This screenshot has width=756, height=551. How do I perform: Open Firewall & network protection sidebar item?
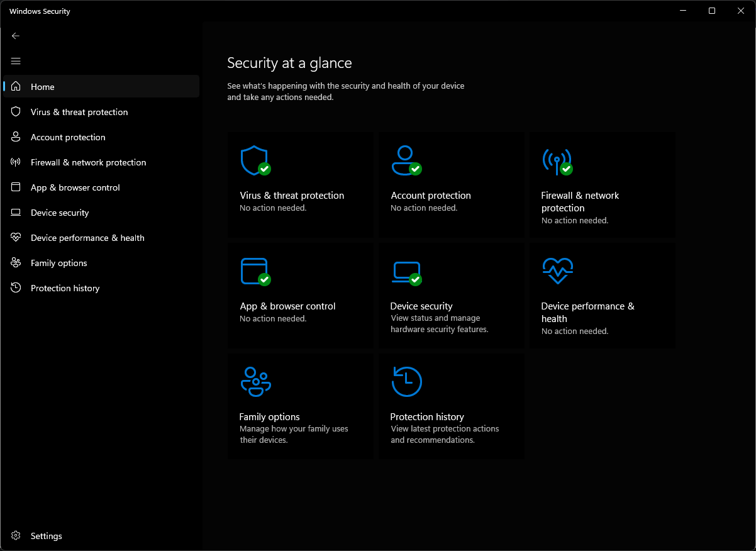click(x=101, y=162)
